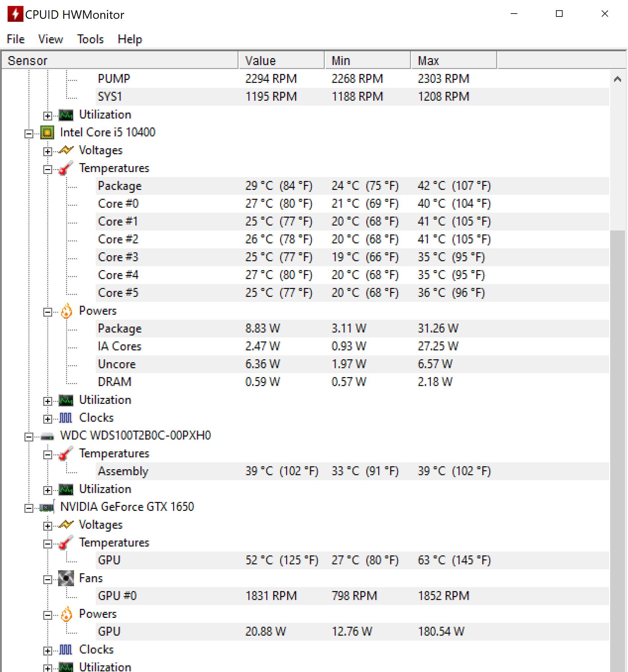Open the Help menu
This screenshot has height=672, width=628.
pyautogui.click(x=130, y=39)
